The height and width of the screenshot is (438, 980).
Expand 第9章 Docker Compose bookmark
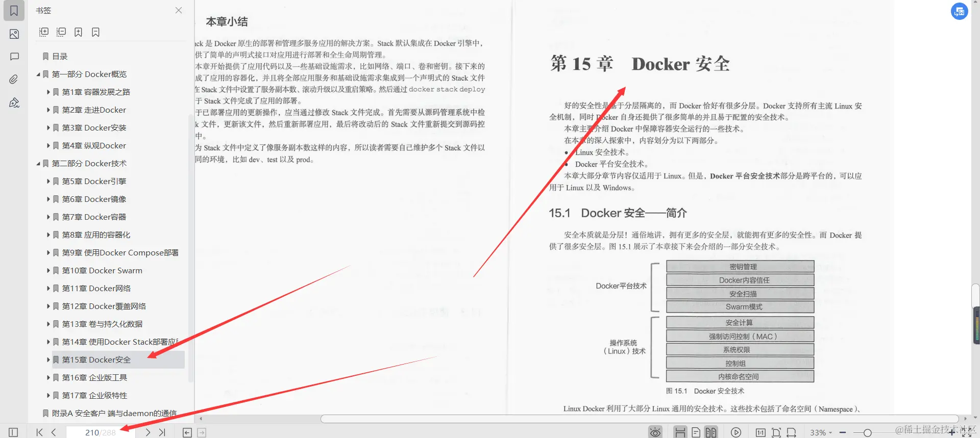[x=48, y=253]
